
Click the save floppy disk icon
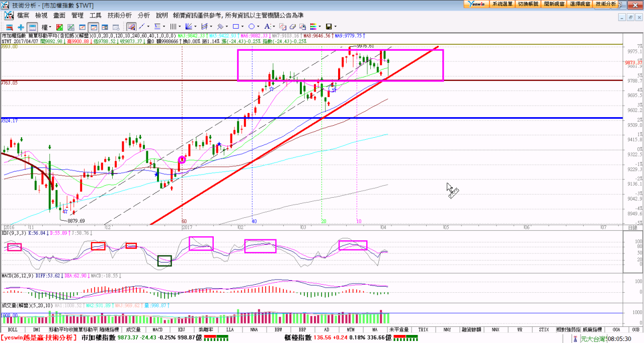pyautogui.click(x=329, y=27)
